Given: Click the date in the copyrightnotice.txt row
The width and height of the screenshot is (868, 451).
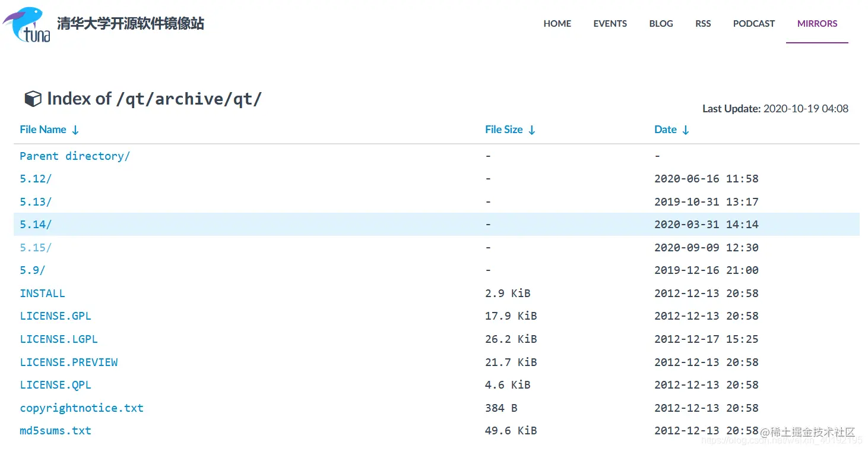Looking at the screenshot, I should [707, 408].
